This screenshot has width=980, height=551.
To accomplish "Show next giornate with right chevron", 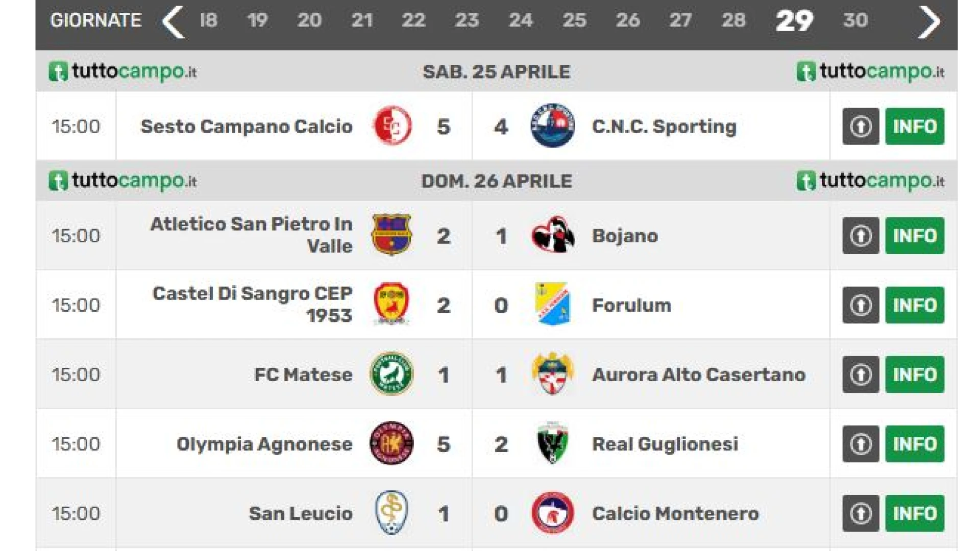I will pyautogui.click(x=928, y=21).
